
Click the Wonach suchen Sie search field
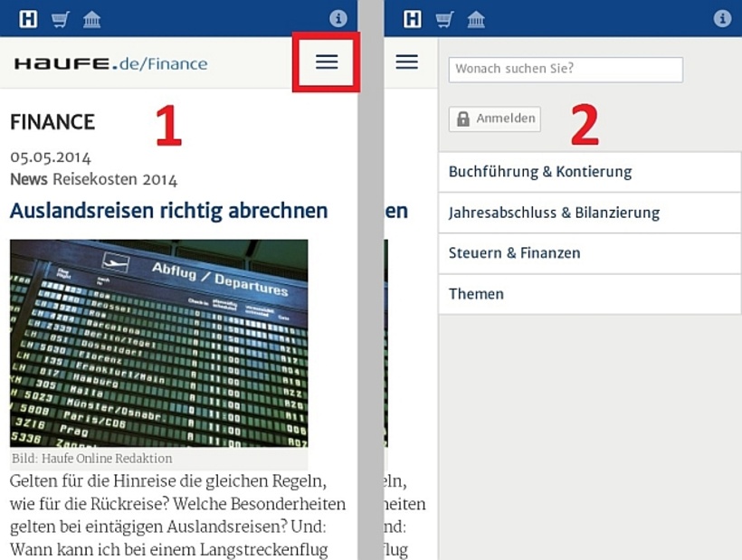click(x=566, y=69)
